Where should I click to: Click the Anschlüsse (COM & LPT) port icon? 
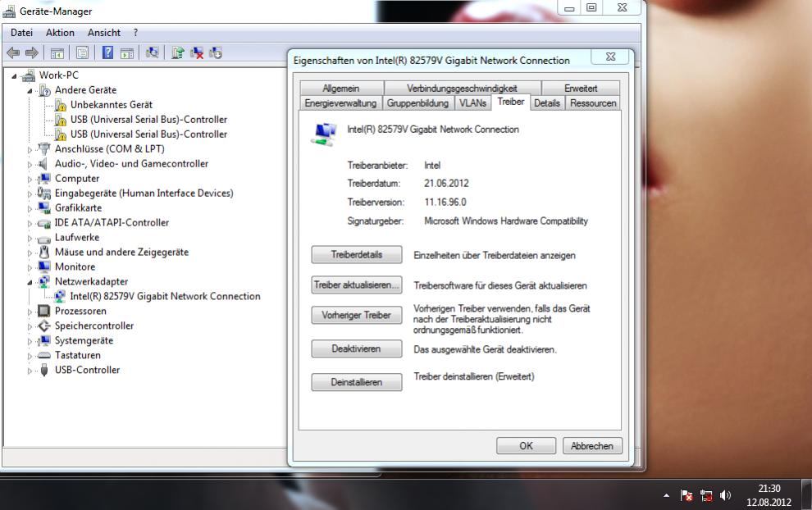pyautogui.click(x=44, y=149)
